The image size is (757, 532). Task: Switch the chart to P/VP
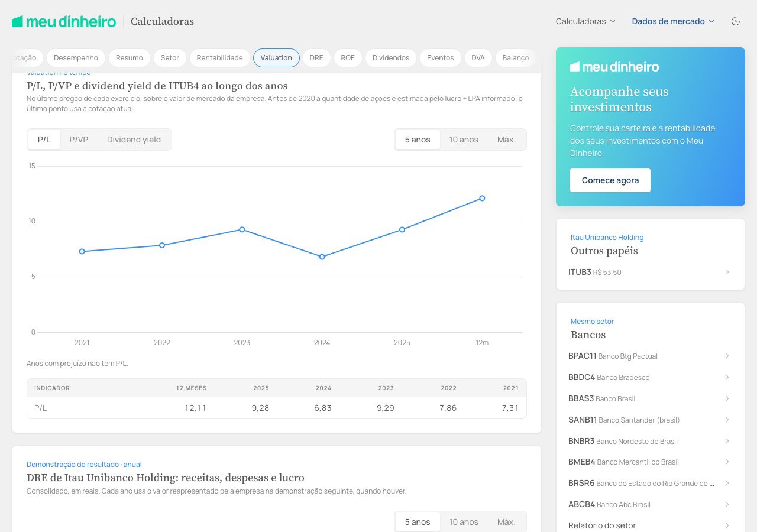point(79,140)
